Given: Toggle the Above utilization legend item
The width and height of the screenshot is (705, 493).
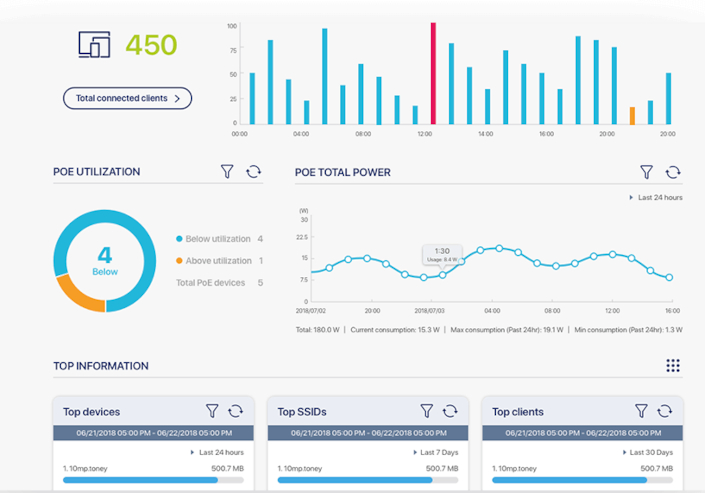Looking at the screenshot, I should point(214,261).
